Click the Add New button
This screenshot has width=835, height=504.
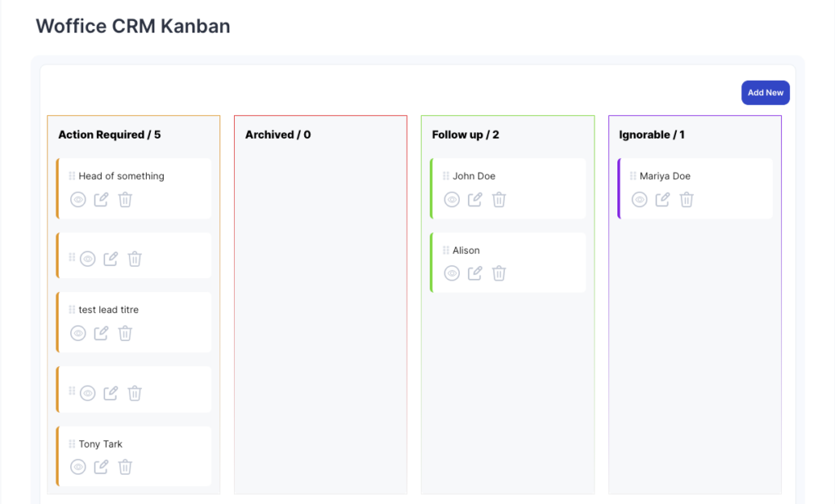pos(765,93)
